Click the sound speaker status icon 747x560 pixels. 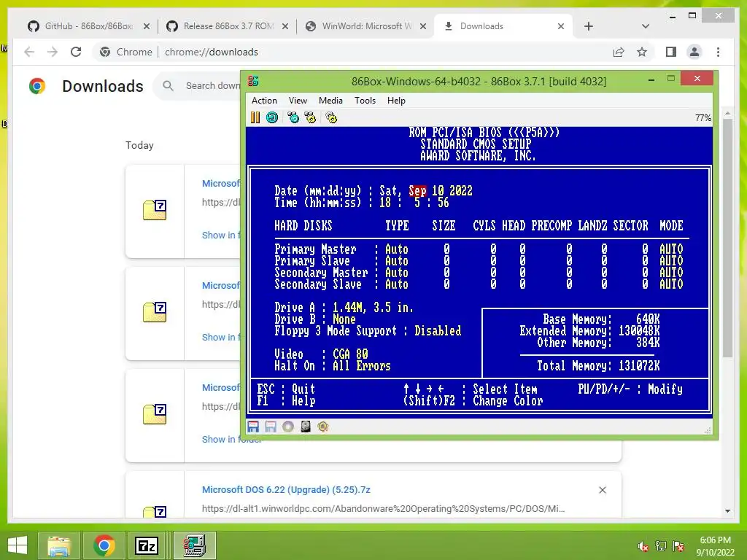click(x=323, y=427)
